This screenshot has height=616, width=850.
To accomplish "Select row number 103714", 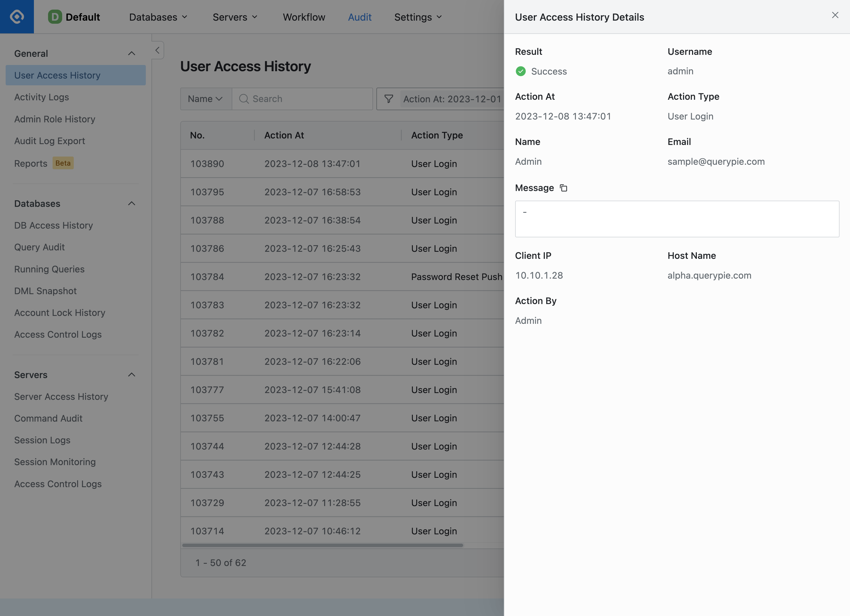I will point(342,530).
